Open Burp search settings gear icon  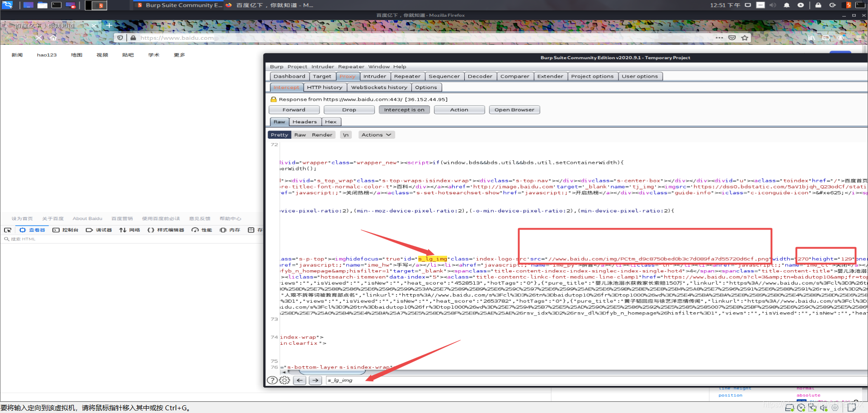(x=284, y=380)
